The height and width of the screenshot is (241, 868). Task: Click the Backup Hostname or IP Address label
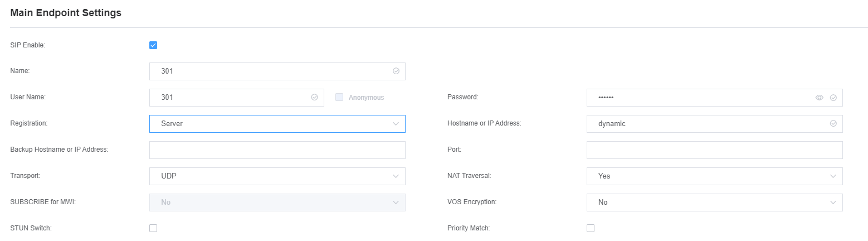pyautogui.click(x=59, y=150)
